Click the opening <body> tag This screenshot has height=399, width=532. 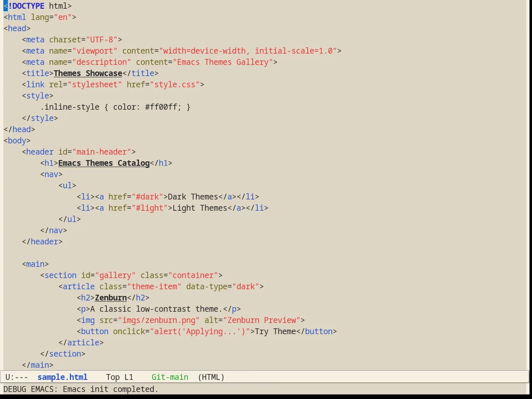[x=17, y=140]
